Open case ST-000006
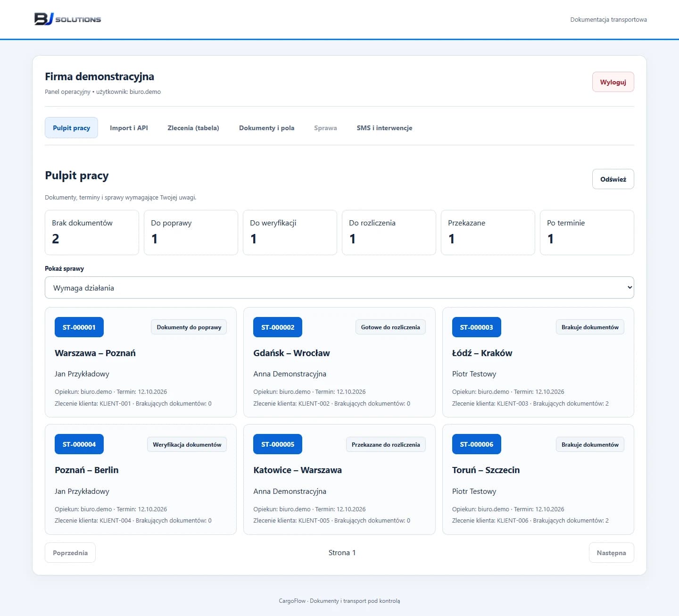Screen dimensions: 679x616 pyautogui.click(x=476, y=444)
